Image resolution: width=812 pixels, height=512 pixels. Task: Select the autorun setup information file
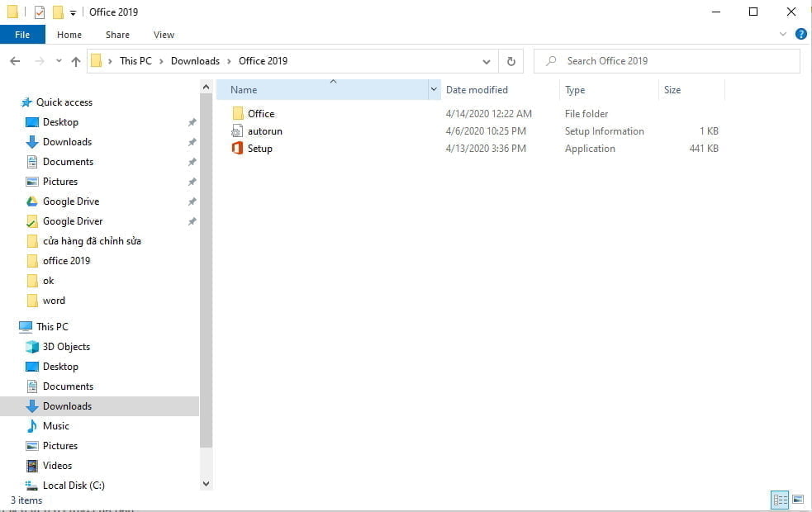(264, 131)
